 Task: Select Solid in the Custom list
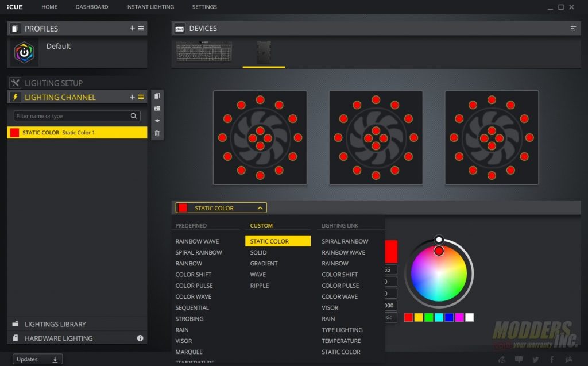click(x=258, y=252)
